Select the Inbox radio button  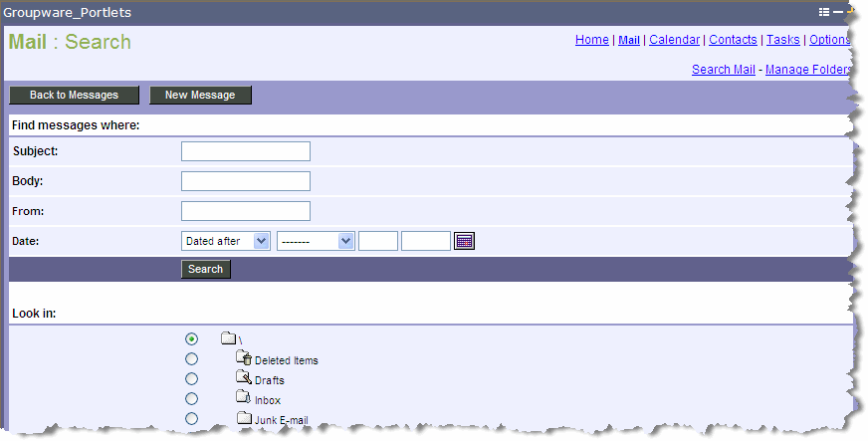191,398
